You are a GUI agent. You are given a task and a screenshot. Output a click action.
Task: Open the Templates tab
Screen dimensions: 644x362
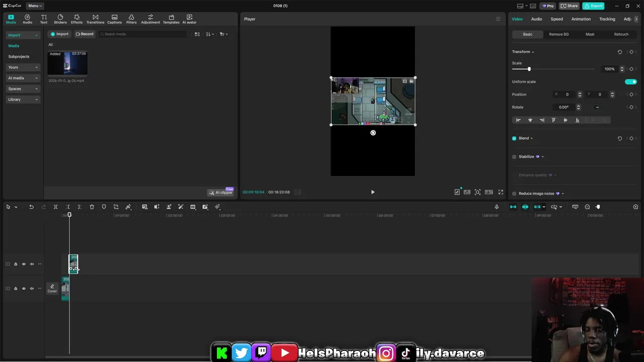[x=171, y=19]
